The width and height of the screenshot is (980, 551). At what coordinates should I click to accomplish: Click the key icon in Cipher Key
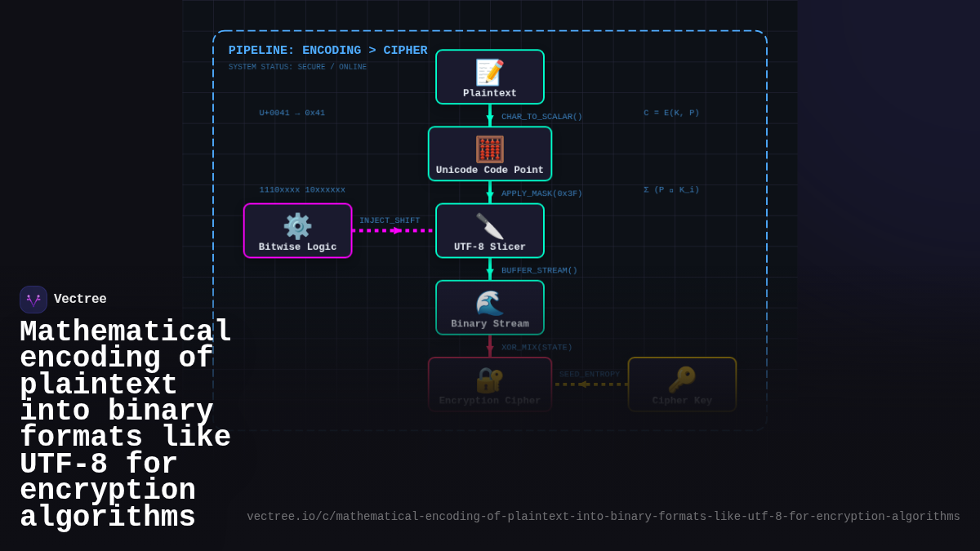coord(681,380)
